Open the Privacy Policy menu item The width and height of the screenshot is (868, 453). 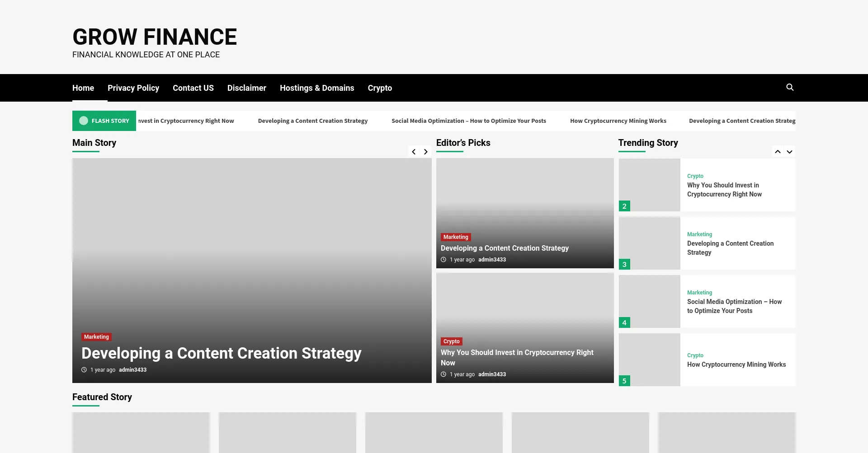(x=133, y=88)
